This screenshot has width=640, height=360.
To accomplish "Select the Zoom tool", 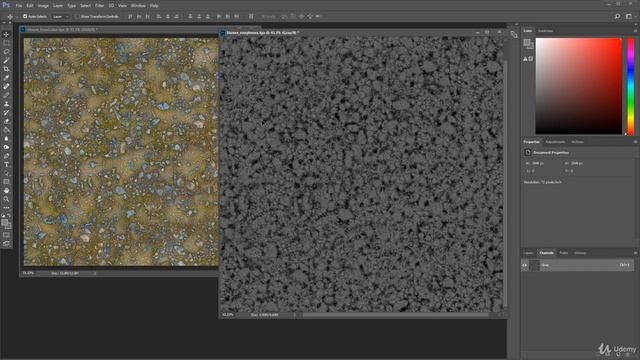I will click(x=6, y=199).
